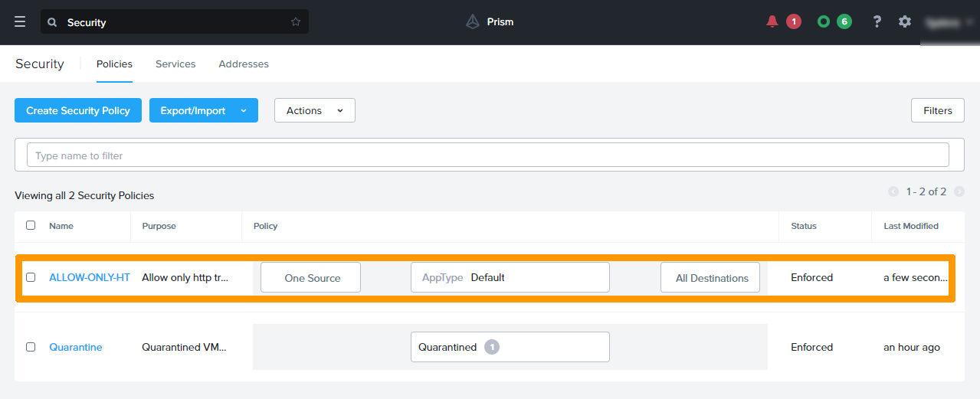Viewport: 980px width, 399px height.
Task: Open the help question mark menu
Action: click(877, 21)
